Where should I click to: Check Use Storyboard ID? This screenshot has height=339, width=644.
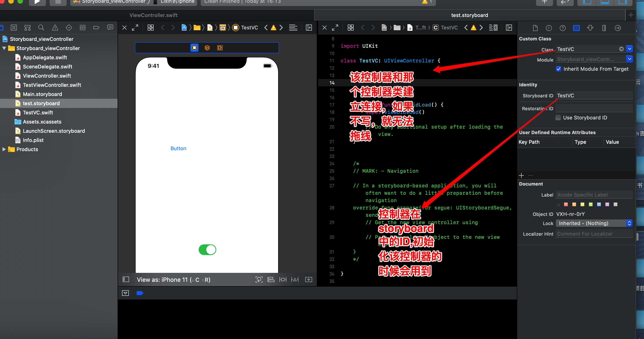[558, 118]
